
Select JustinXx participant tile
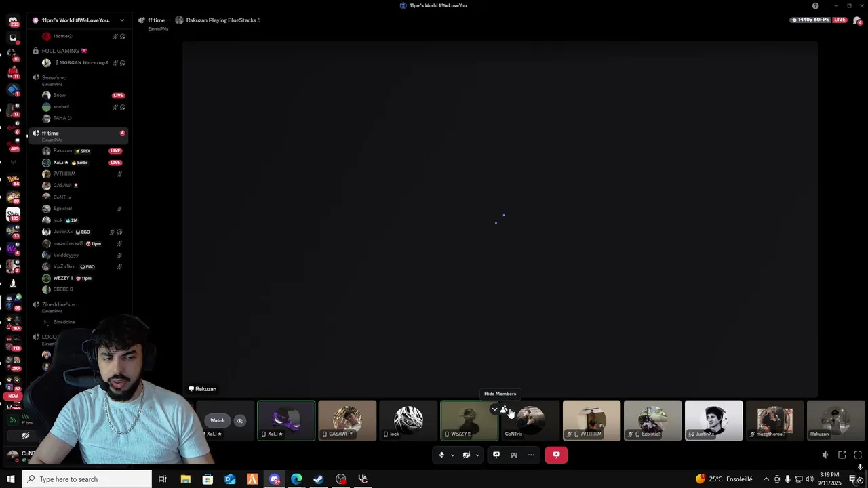click(x=713, y=421)
